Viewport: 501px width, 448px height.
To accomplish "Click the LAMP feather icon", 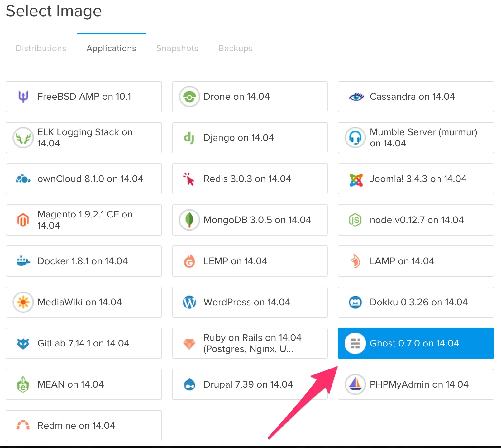I will [355, 261].
